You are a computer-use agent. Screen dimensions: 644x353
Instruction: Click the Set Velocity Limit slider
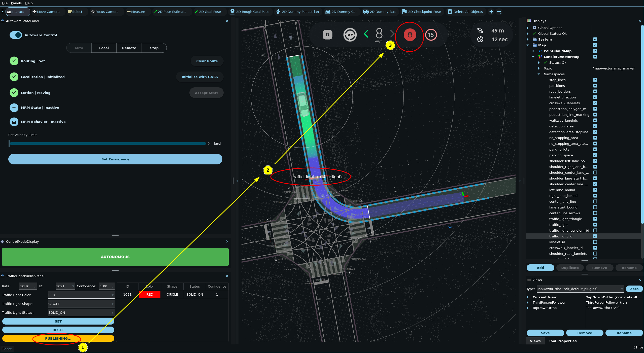[x=108, y=144]
